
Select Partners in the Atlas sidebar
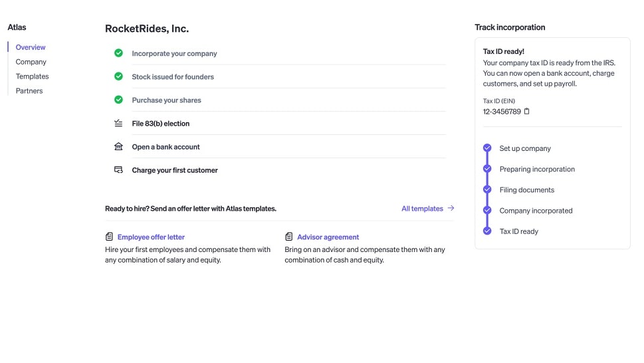click(x=29, y=90)
